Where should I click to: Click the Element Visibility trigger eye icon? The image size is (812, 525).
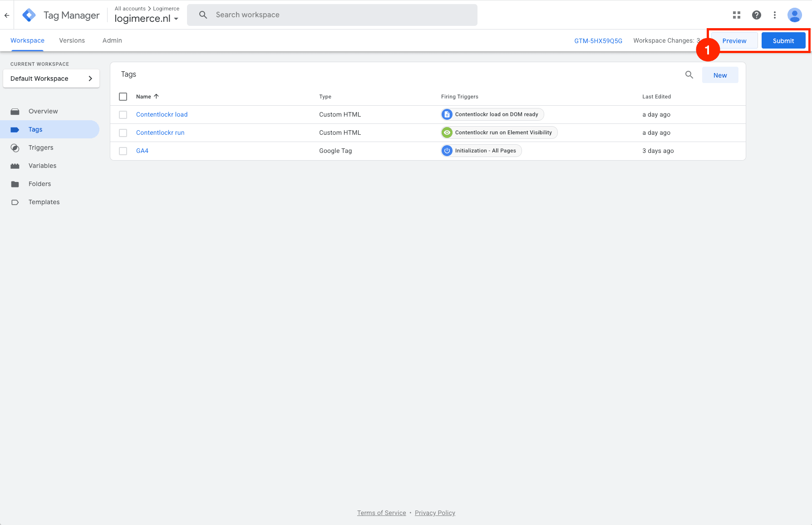[447, 132]
